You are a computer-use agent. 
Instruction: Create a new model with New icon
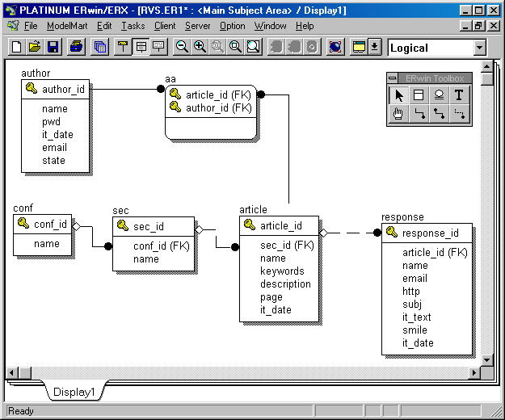[16, 47]
